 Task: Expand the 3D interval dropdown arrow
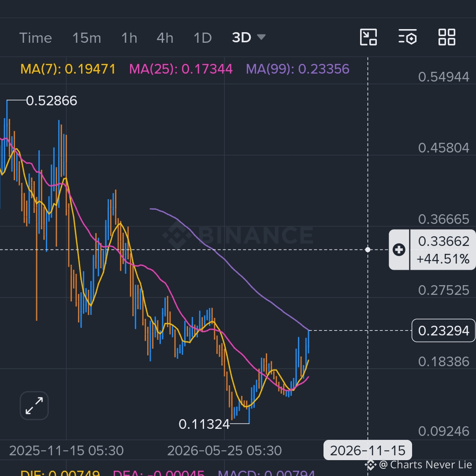261,37
